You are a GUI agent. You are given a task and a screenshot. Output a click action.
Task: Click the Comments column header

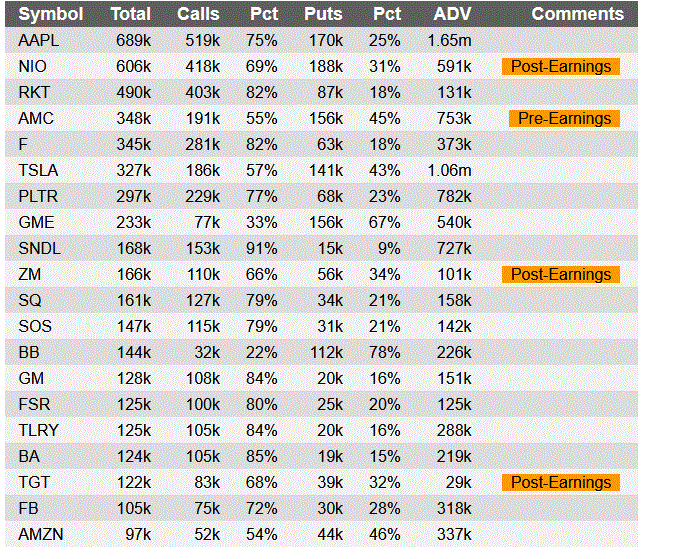577,14
